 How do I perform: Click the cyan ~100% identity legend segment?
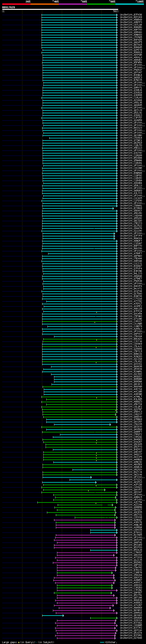click(x=130, y=4)
